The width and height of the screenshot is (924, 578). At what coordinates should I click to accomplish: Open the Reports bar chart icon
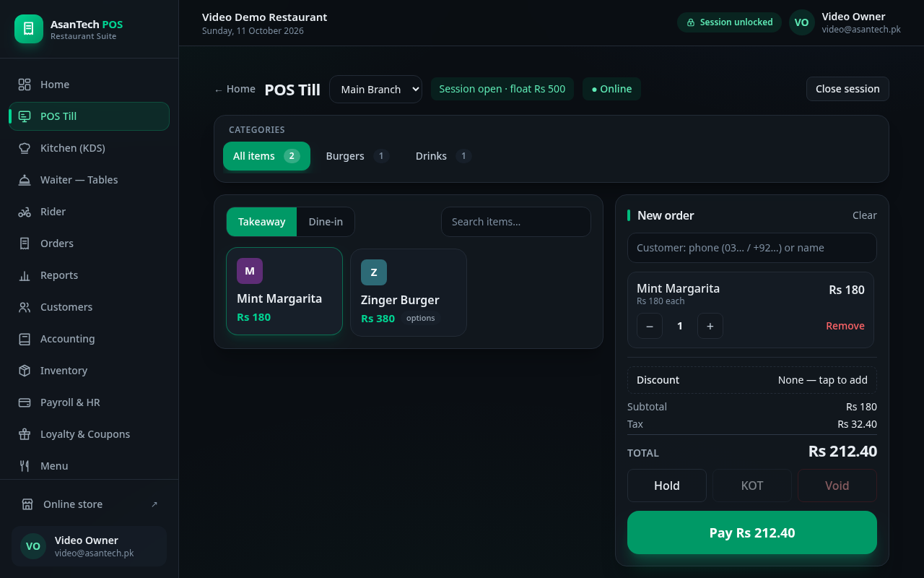pyautogui.click(x=25, y=275)
